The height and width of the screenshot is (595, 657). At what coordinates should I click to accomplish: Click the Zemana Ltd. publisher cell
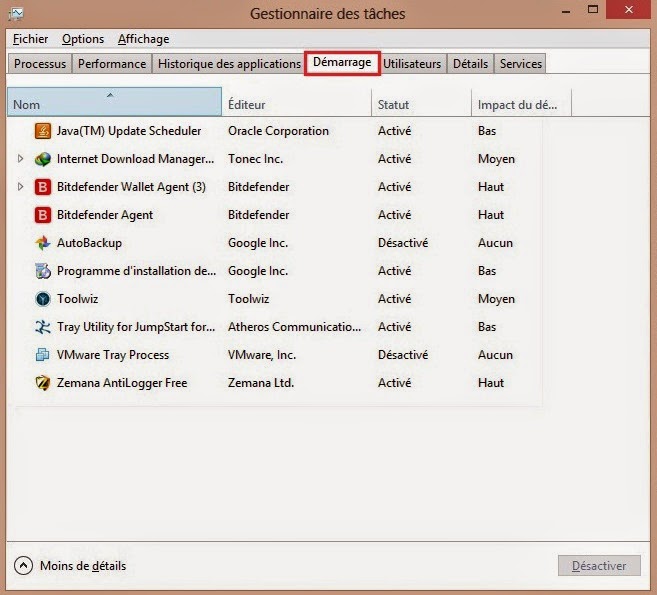point(261,383)
